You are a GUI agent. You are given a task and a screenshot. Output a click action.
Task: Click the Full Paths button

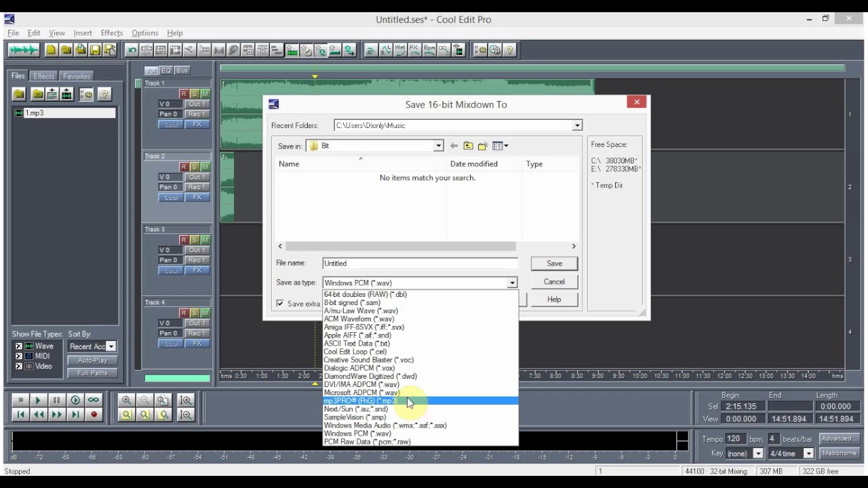(92, 373)
